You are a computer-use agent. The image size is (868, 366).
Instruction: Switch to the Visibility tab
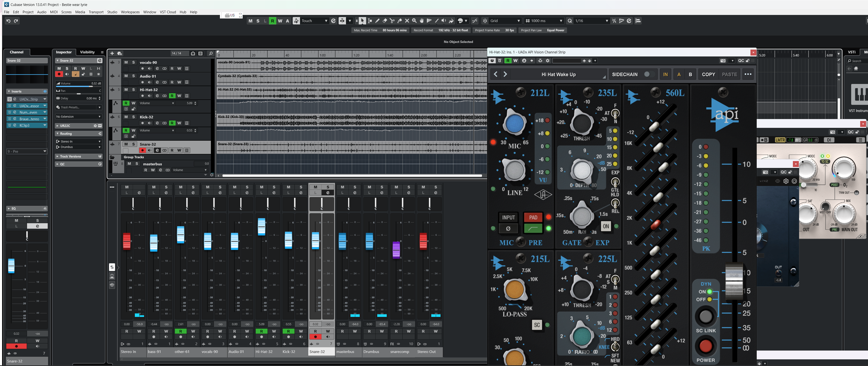click(87, 52)
